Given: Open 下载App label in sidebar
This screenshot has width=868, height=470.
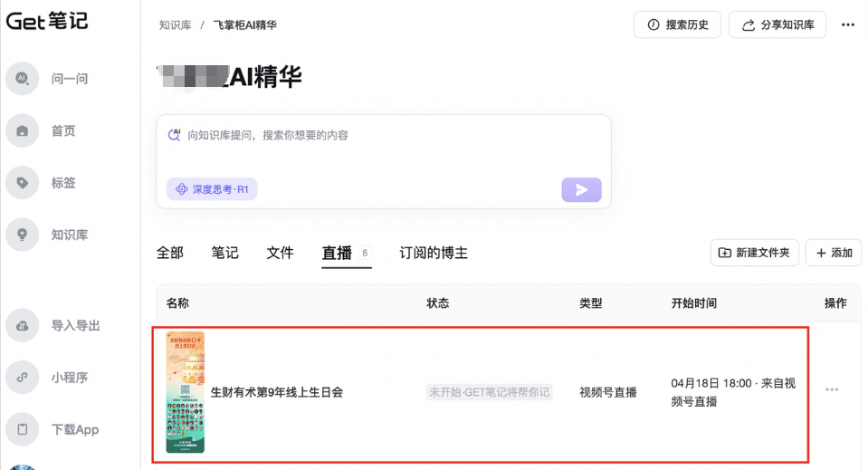Looking at the screenshot, I should click(75, 429).
